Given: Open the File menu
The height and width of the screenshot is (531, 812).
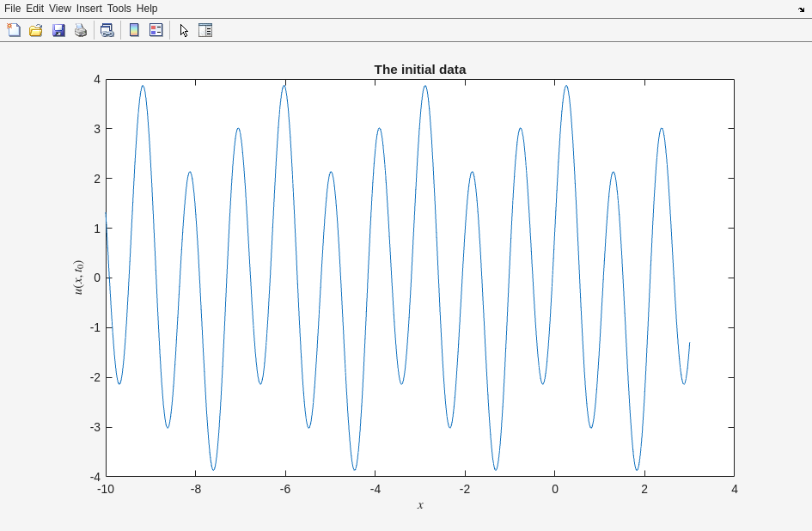Looking at the screenshot, I should [x=12, y=9].
